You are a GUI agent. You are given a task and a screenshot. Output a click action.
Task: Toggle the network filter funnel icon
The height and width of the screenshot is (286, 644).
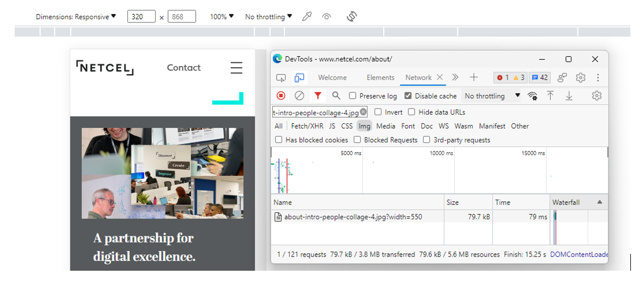[318, 96]
